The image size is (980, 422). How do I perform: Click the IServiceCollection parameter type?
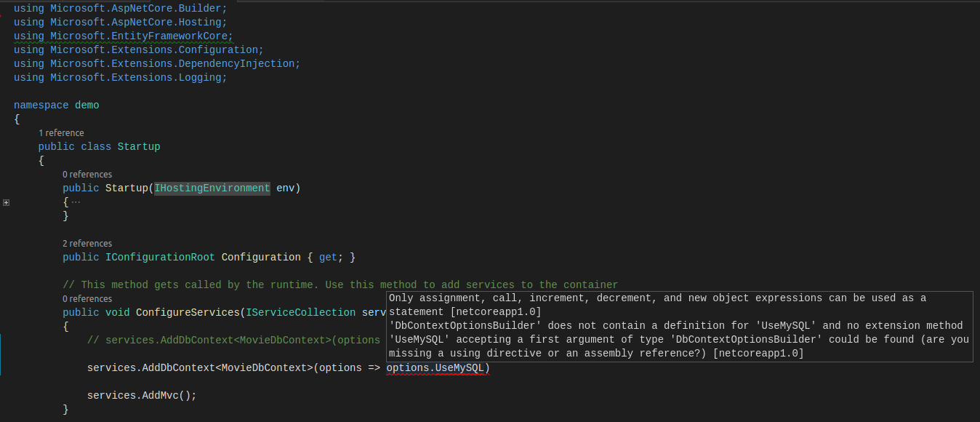pos(301,312)
